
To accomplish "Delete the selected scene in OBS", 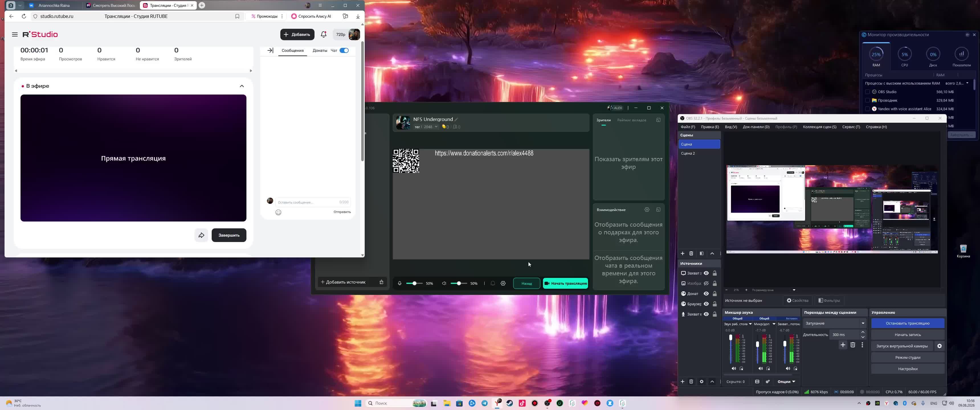I will 691,254.
